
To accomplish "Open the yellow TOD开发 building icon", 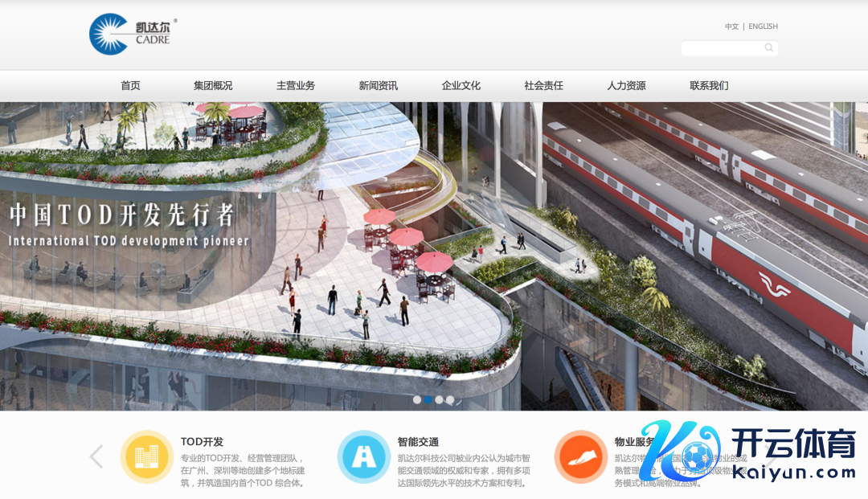I will (147, 457).
